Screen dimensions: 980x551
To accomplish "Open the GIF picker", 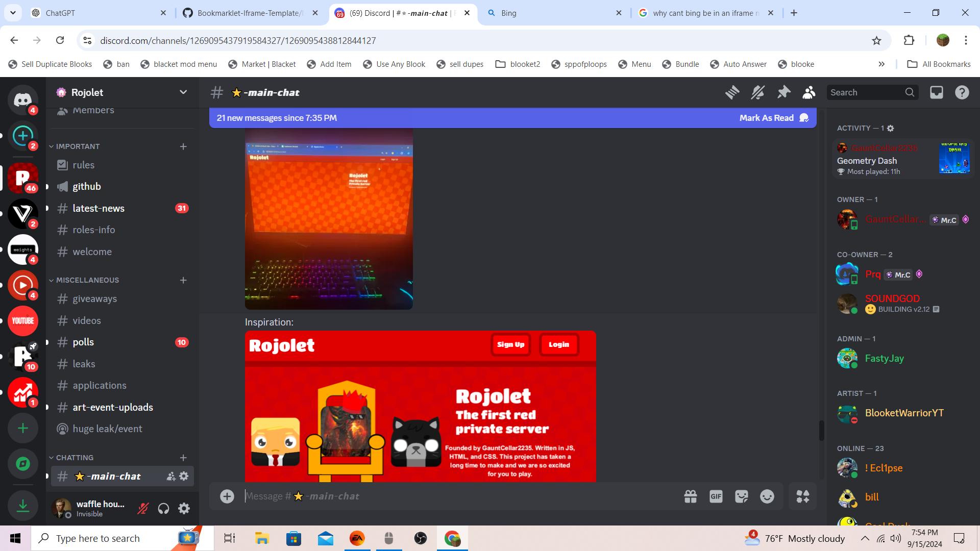I will point(716,496).
